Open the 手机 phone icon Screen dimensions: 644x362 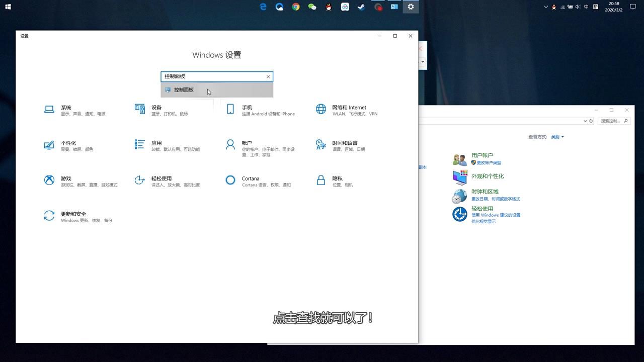coord(230,109)
